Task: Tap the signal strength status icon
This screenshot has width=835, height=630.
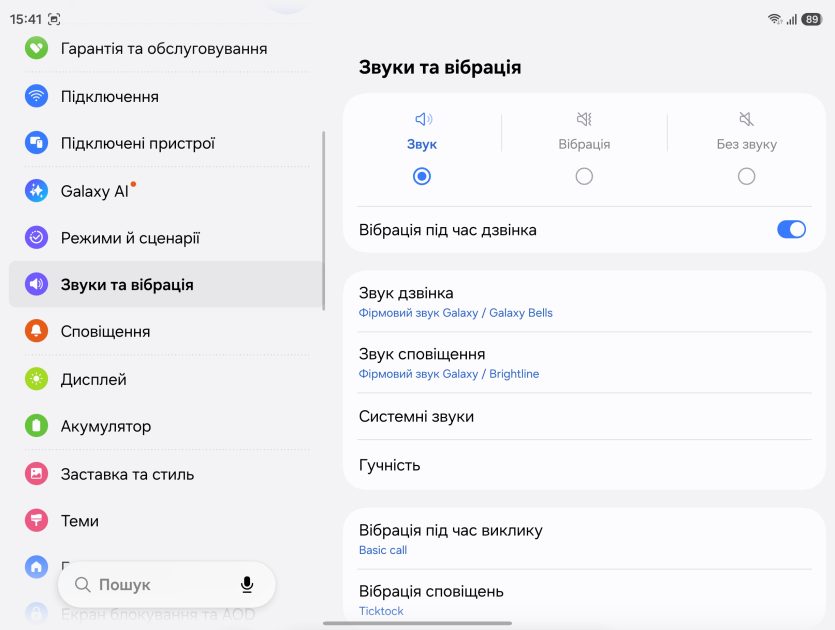Action: click(792, 19)
